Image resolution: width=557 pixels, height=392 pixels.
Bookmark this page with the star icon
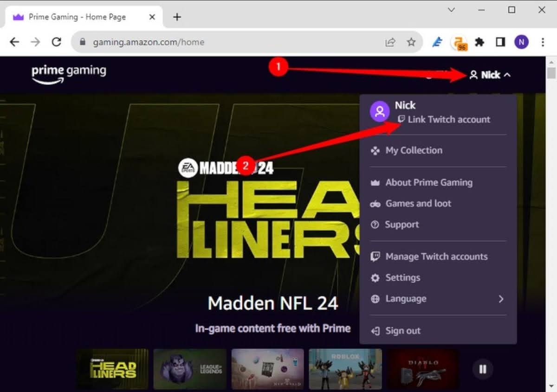point(411,42)
